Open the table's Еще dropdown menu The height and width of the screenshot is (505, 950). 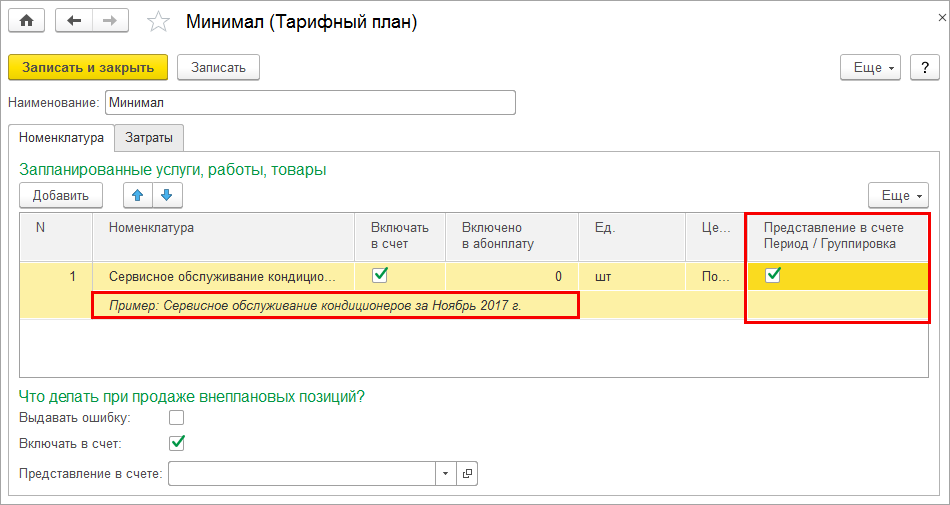click(x=898, y=195)
